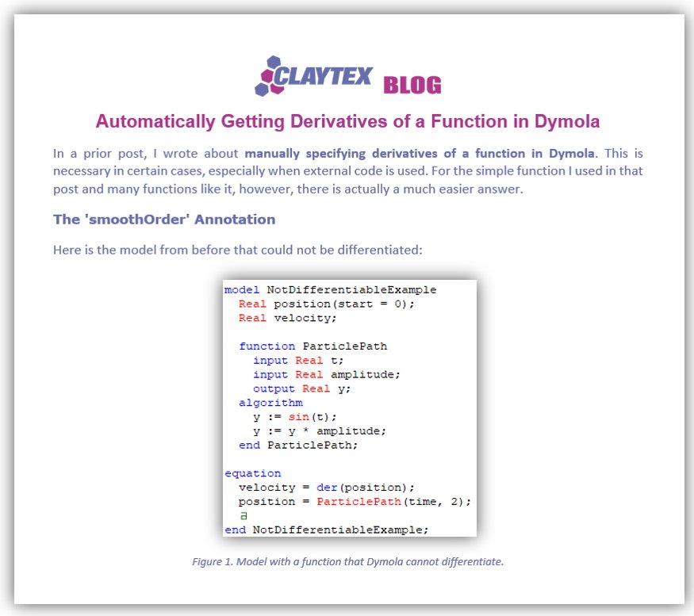
Task: Click code line 'end ParticlePath;'
Action: 298,445
